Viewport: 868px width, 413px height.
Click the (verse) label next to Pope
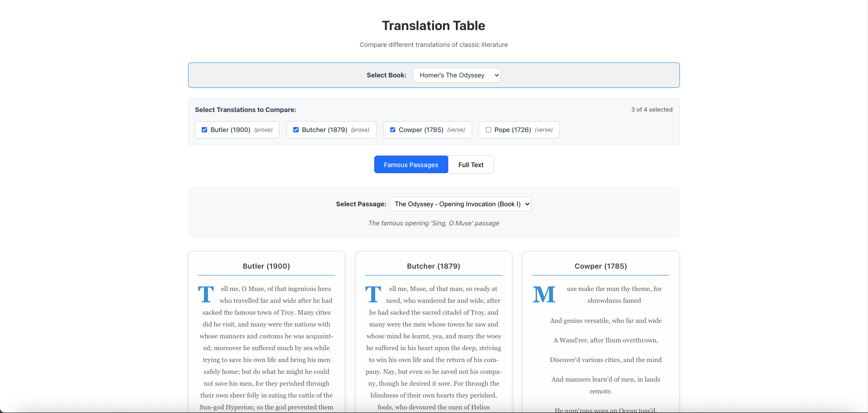[x=544, y=130]
